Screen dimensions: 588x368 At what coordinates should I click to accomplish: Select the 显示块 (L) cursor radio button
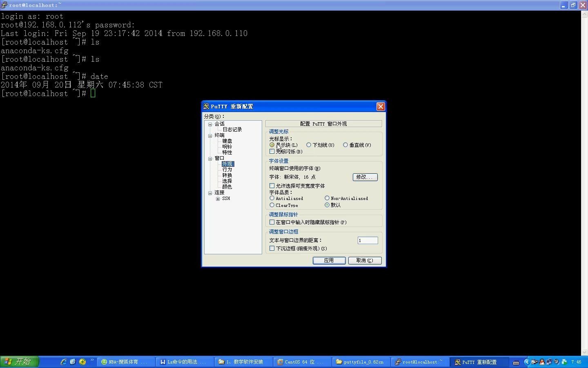pyautogui.click(x=272, y=145)
